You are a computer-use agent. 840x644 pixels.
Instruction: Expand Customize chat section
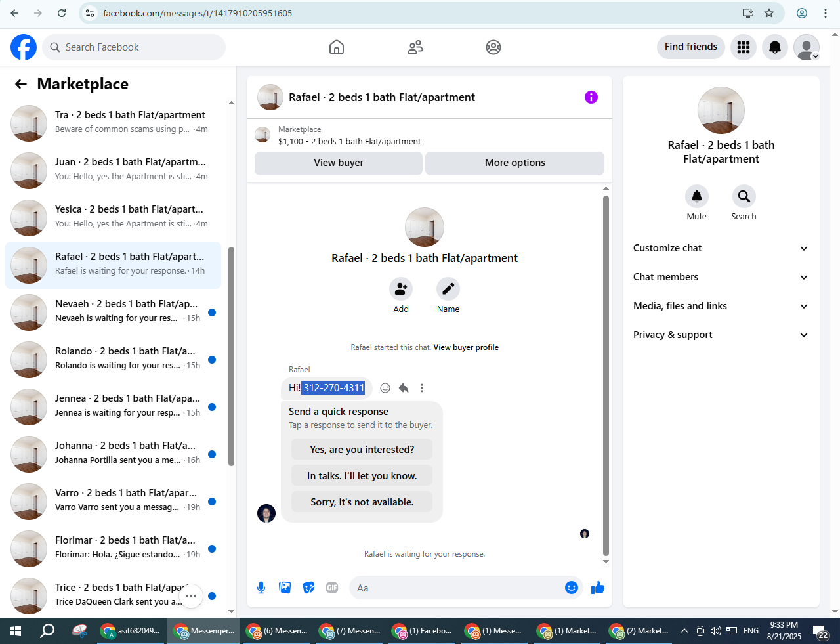721,248
